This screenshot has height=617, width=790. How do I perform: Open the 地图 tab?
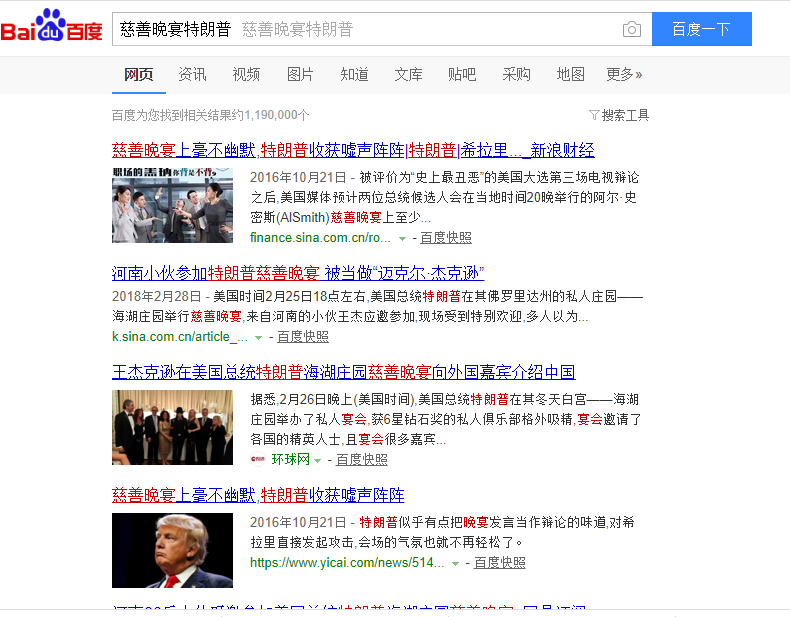coord(570,75)
